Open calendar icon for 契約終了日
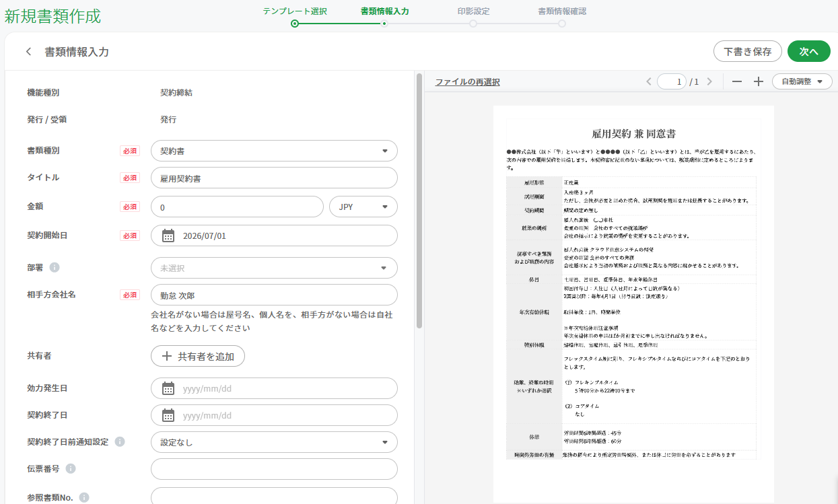Screen dimensions: 838x504 click(168, 415)
